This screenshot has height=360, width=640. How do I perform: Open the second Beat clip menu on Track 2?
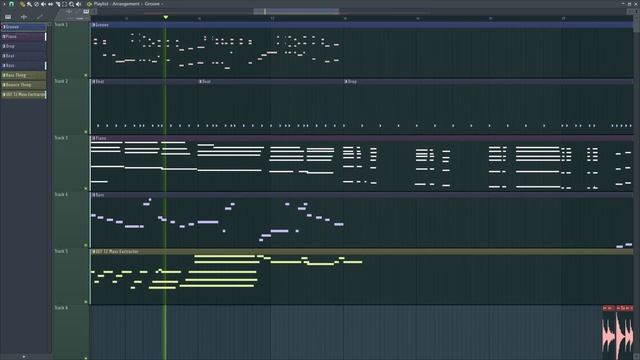(x=200, y=82)
